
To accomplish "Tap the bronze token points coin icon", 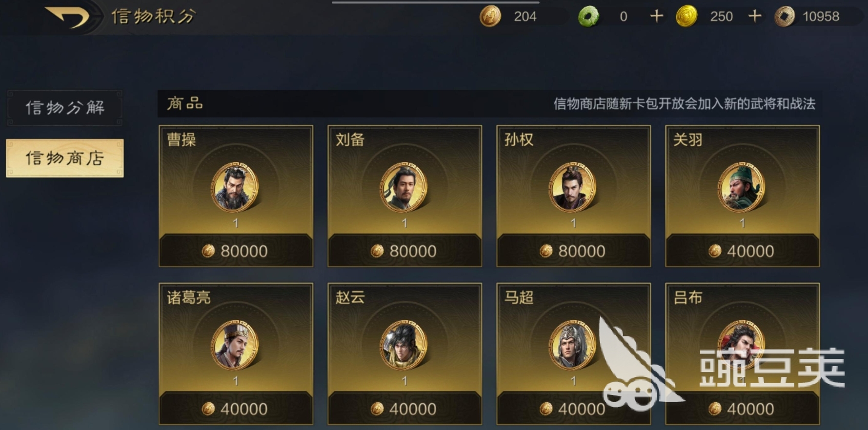I will point(490,17).
